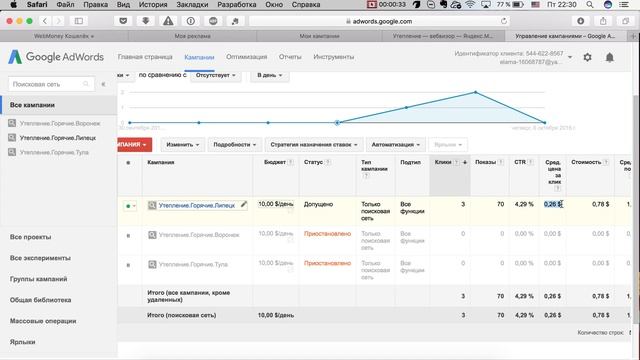Open Стратегия назначения ставок dropdown
Screen dimensions: 640x360
click(313, 144)
